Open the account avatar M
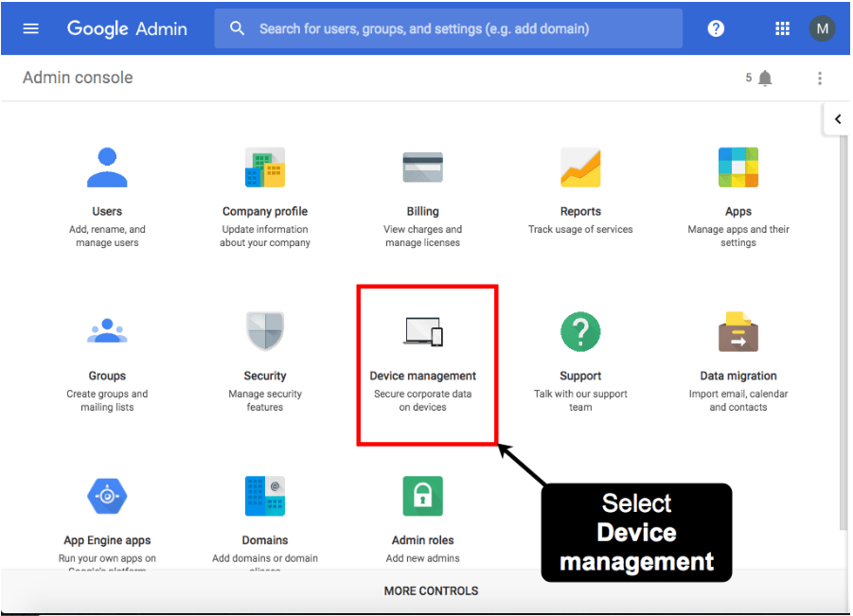This screenshot has width=853, height=616. point(822,28)
